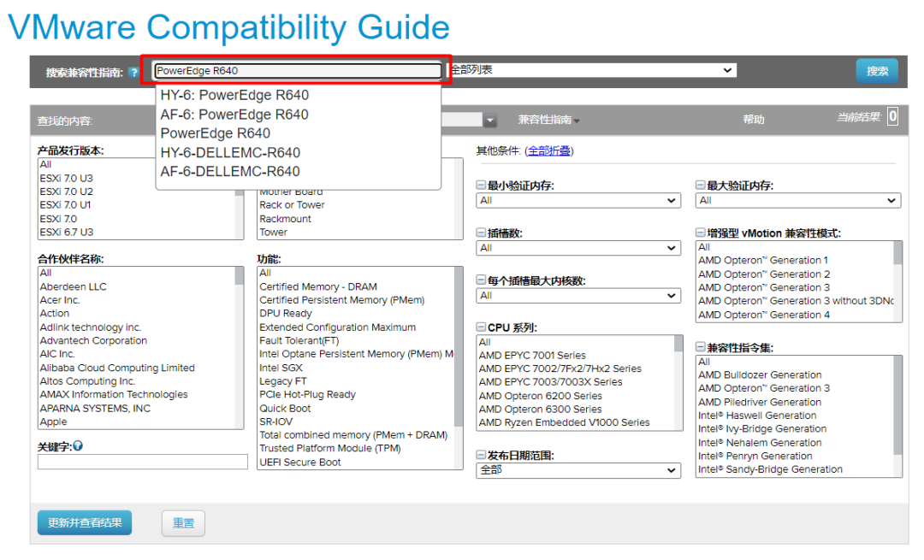Open the 插槽数 All dropdown
The width and height of the screenshot is (924, 560).
[x=578, y=248]
